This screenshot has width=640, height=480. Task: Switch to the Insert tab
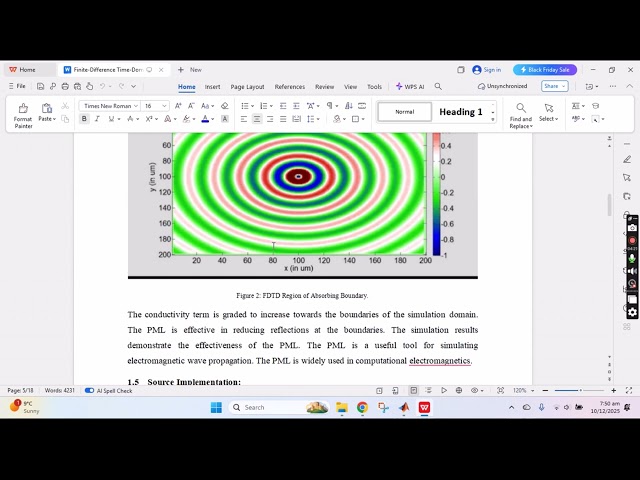coord(212,87)
